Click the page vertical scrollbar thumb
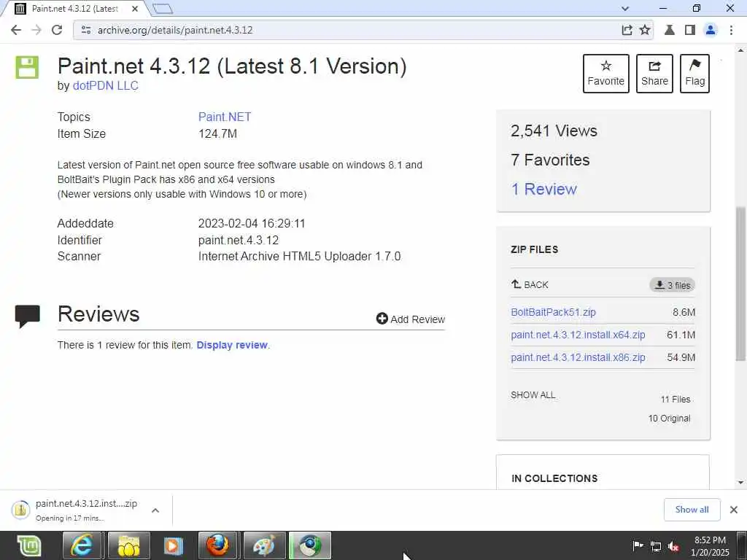Screen dimensions: 747x560 [740, 284]
